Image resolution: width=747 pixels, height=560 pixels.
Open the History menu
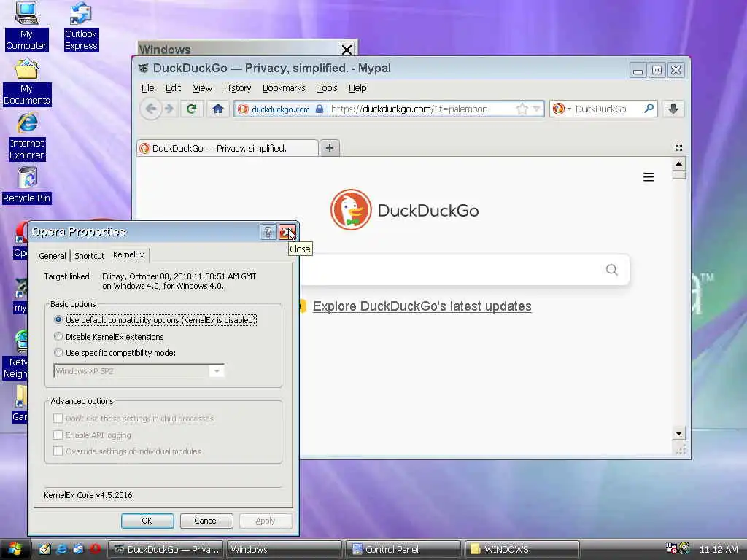237,88
